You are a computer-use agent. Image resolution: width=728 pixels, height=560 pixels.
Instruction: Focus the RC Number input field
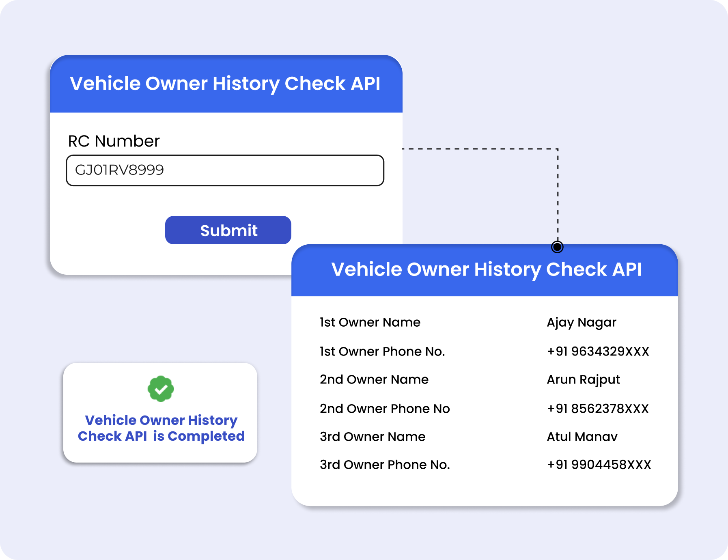[225, 170]
